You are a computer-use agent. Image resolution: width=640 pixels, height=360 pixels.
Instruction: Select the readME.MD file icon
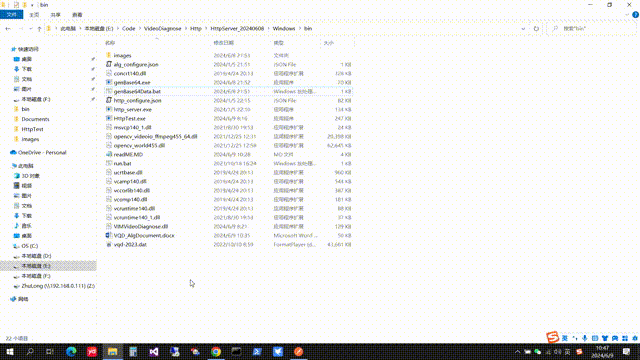[x=109, y=154]
